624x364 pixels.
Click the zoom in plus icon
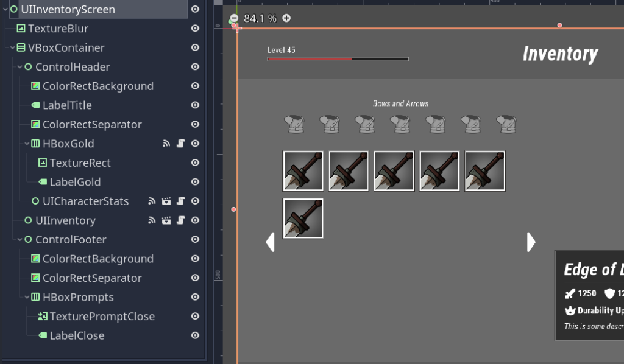(286, 18)
